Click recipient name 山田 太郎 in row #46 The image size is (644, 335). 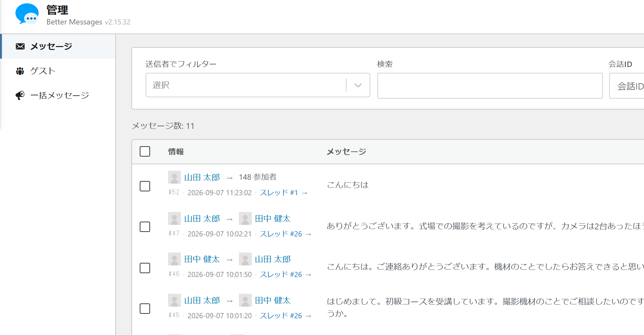pos(273,259)
